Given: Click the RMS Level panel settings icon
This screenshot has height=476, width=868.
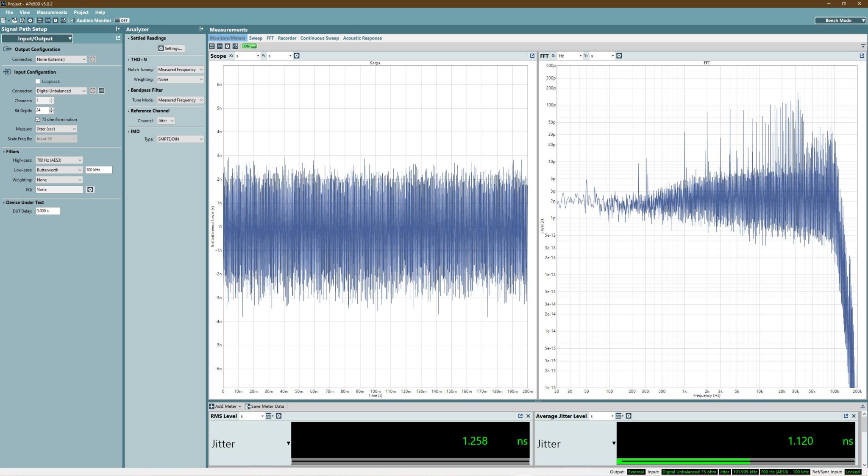Looking at the screenshot, I should [278, 416].
